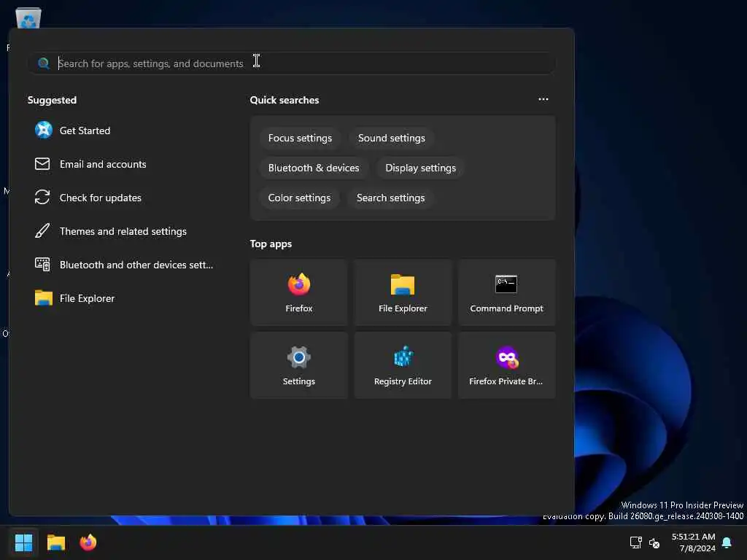This screenshot has height=560, width=747.
Task: Open File Explorer from the taskbar
Action: 55,542
